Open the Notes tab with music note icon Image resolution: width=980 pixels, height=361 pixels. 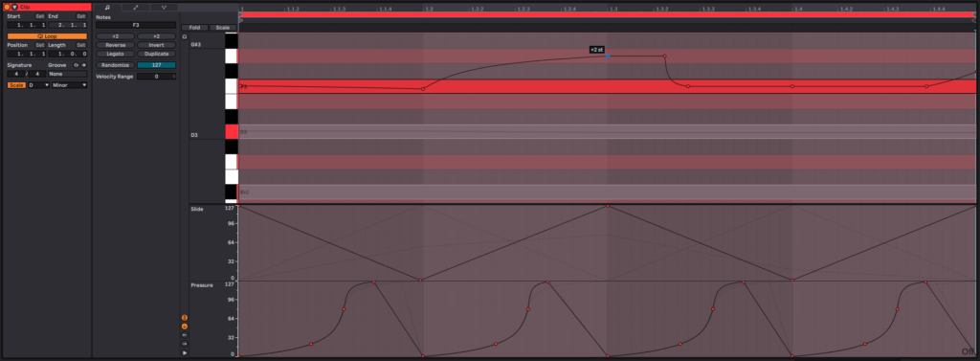107,8
